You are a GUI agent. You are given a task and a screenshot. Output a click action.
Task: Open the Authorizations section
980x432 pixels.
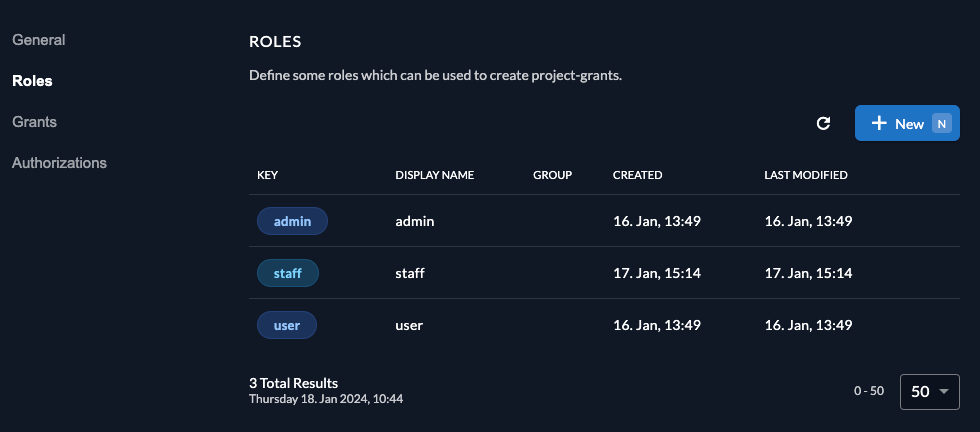click(59, 162)
